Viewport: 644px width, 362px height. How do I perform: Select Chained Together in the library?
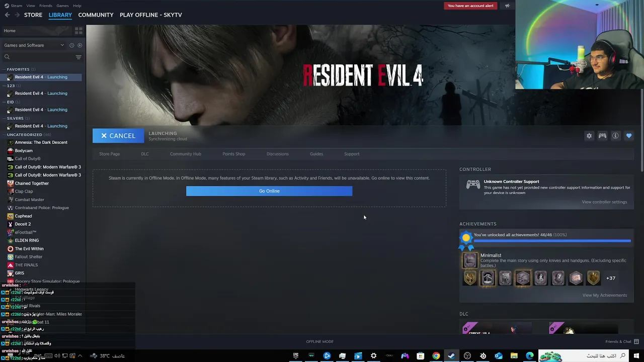click(32, 184)
